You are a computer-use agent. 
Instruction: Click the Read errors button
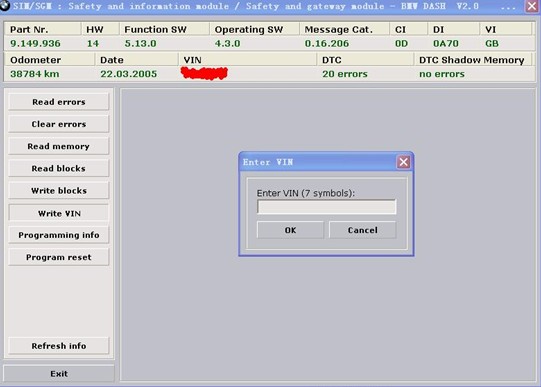pos(59,102)
